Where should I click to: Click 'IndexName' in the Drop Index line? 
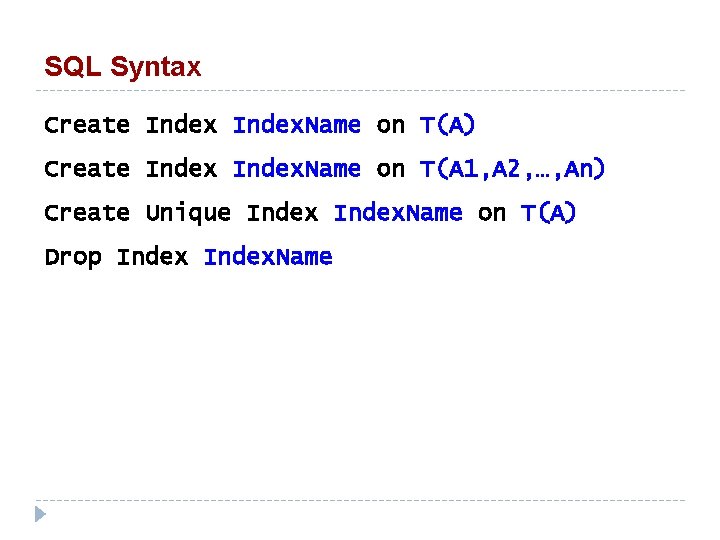click(268, 257)
